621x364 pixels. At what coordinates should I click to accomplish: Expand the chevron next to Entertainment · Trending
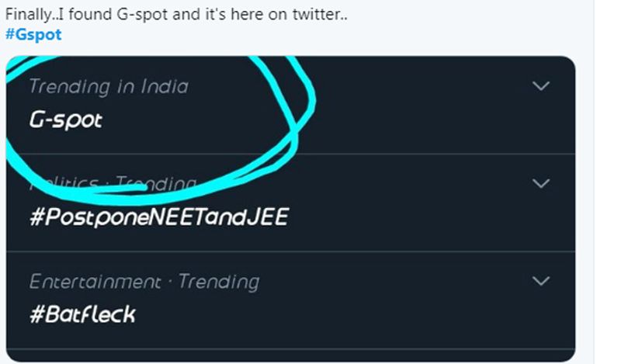[x=540, y=281]
